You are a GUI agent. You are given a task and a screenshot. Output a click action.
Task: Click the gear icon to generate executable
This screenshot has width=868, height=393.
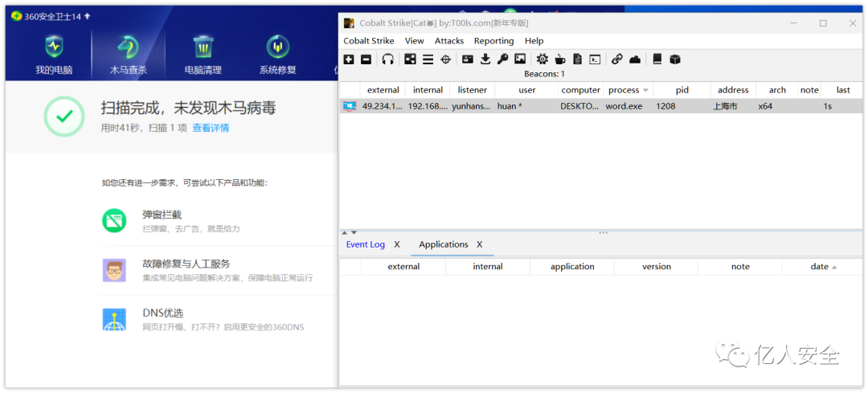tap(542, 59)
